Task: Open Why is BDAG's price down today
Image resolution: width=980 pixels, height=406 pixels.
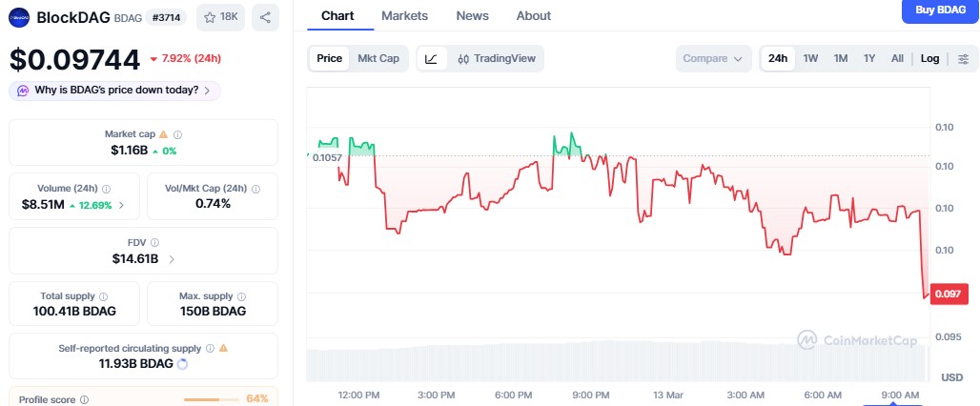Action: [115, 91]
